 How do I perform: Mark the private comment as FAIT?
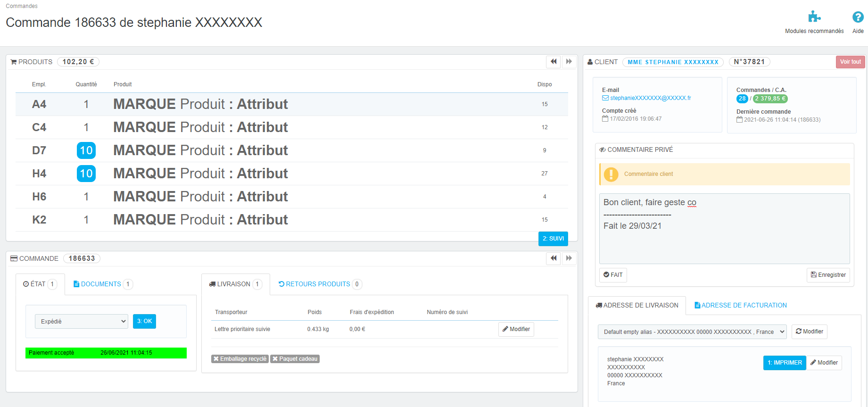point(613,275)
